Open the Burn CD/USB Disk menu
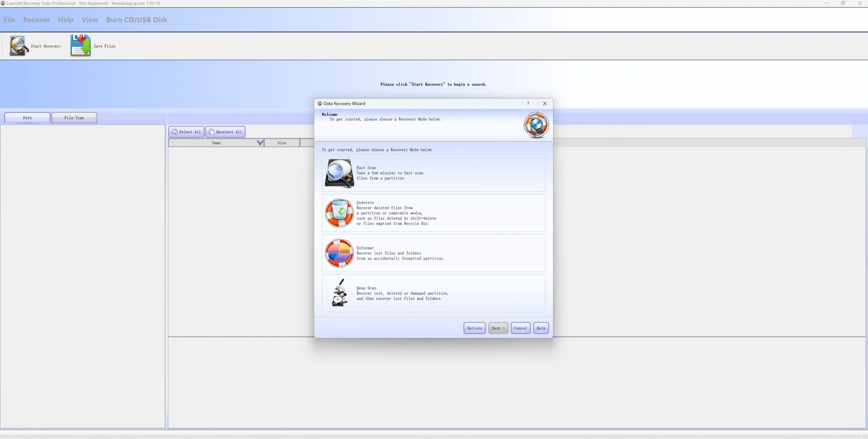This screenshot has height=439, width=868. click(x=137, y=20)
